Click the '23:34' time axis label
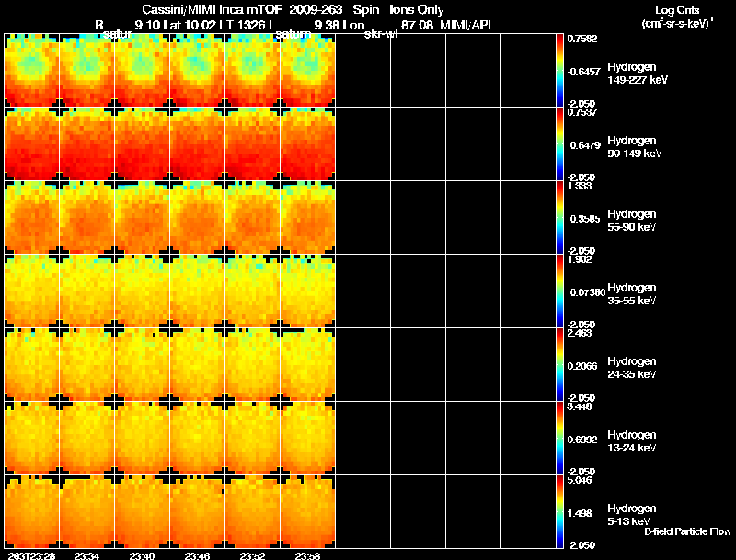The width and height of the screenshot is (736, 560). (x=86, y=555)
